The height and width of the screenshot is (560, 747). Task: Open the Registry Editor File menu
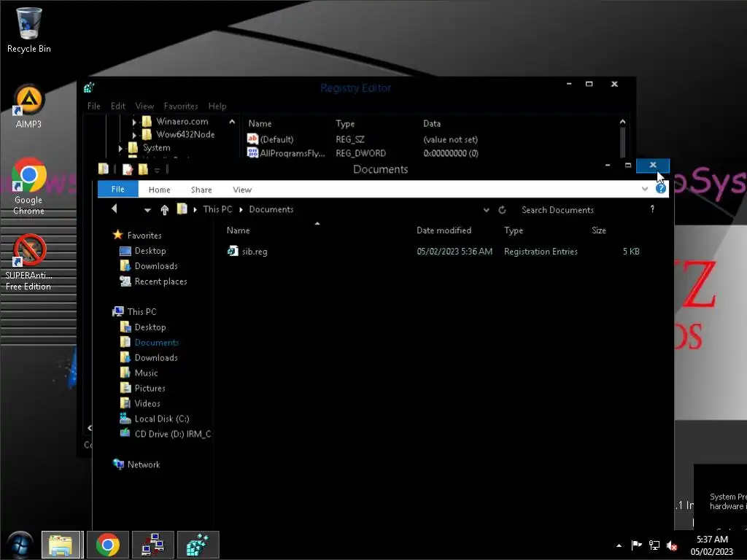click(94, 106)
